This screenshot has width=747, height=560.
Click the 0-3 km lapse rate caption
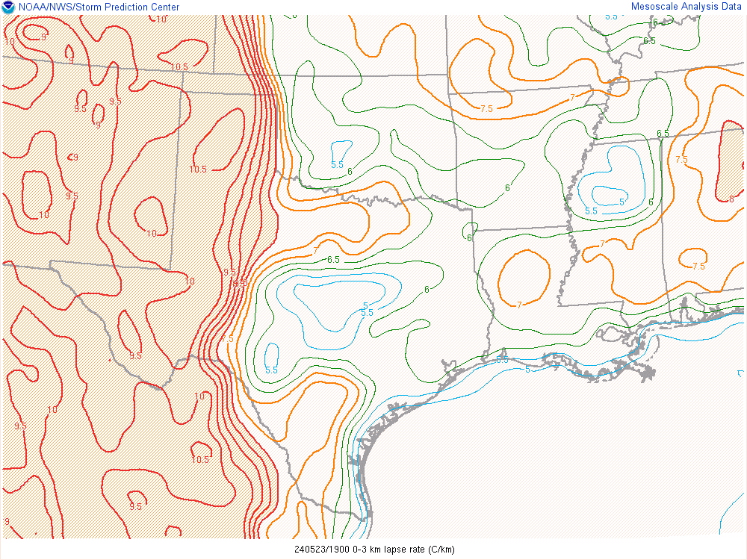pos(373,550)
